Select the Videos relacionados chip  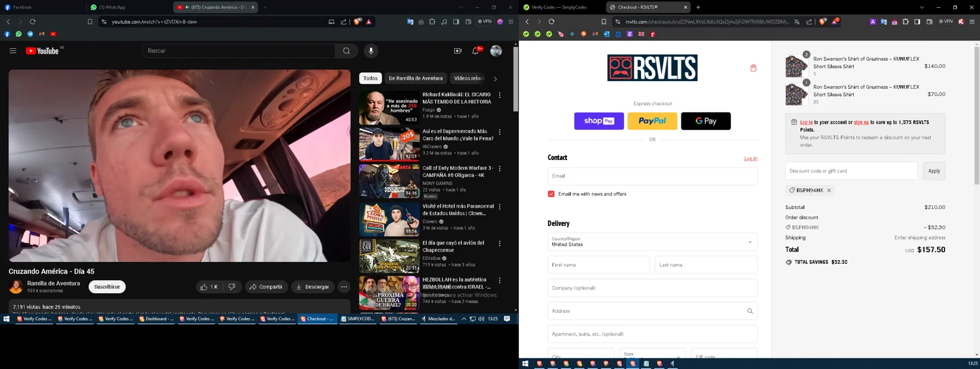[x=468, y=78]
